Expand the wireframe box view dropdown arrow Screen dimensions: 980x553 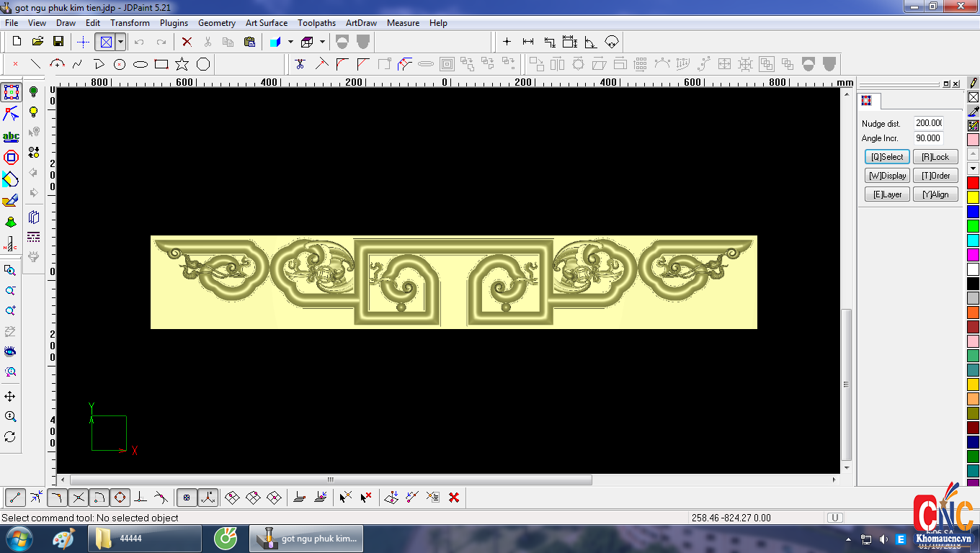click(322, 42)
